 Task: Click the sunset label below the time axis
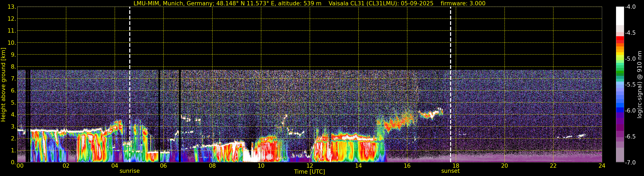(450, 171)
